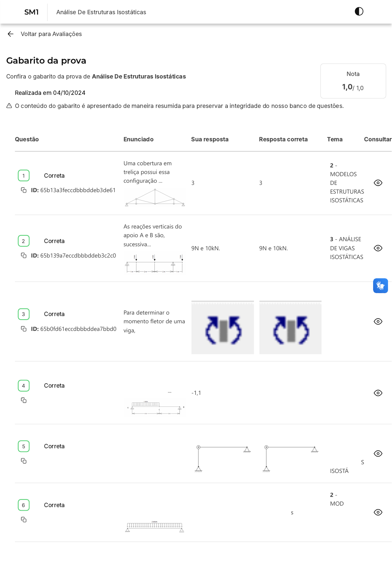This screenshot has height=571, width=392.
Task: Copy the ID of question 2
Action: tap(24, 256)
